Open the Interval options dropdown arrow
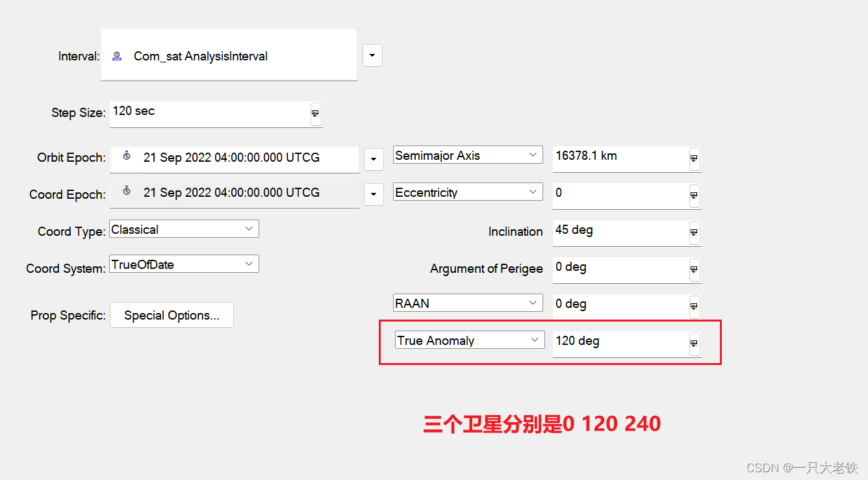 (x=372, y=56)
